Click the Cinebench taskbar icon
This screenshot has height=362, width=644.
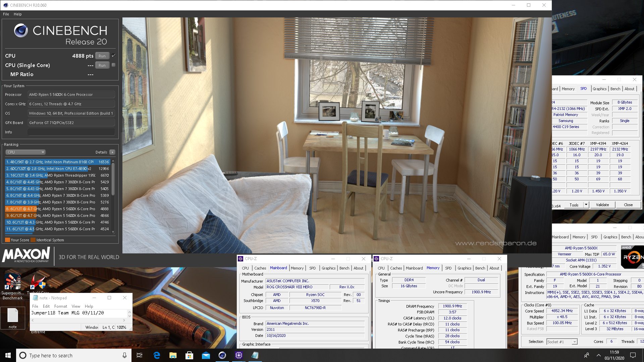[x=222, y=355]
